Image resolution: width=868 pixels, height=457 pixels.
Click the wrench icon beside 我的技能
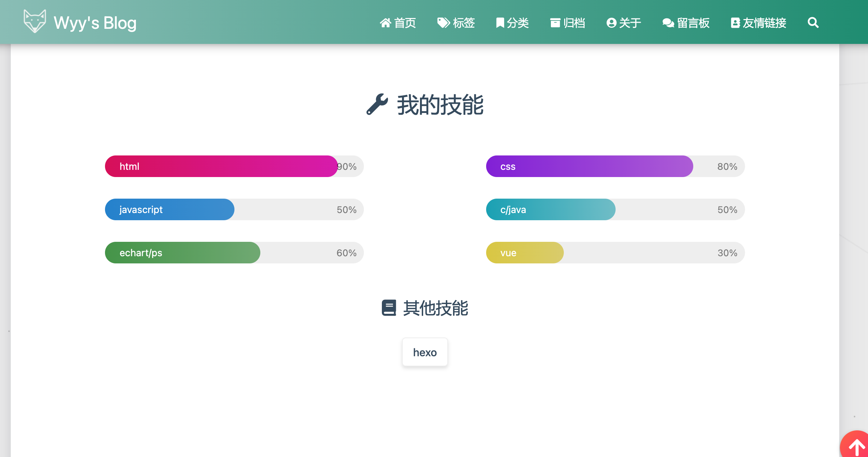(x=377, y=104)
